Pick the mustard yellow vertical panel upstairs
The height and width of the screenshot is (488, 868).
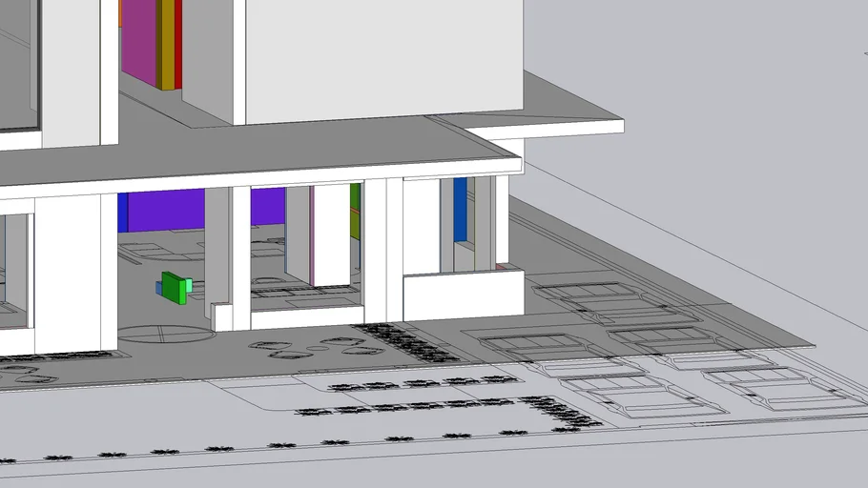click(x=167, y=43)
